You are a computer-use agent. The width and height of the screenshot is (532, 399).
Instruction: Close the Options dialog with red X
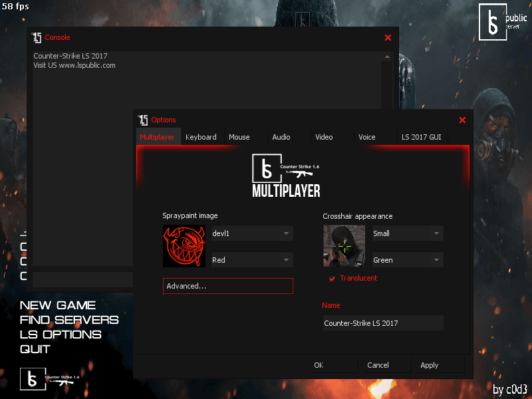click(462, 120)
